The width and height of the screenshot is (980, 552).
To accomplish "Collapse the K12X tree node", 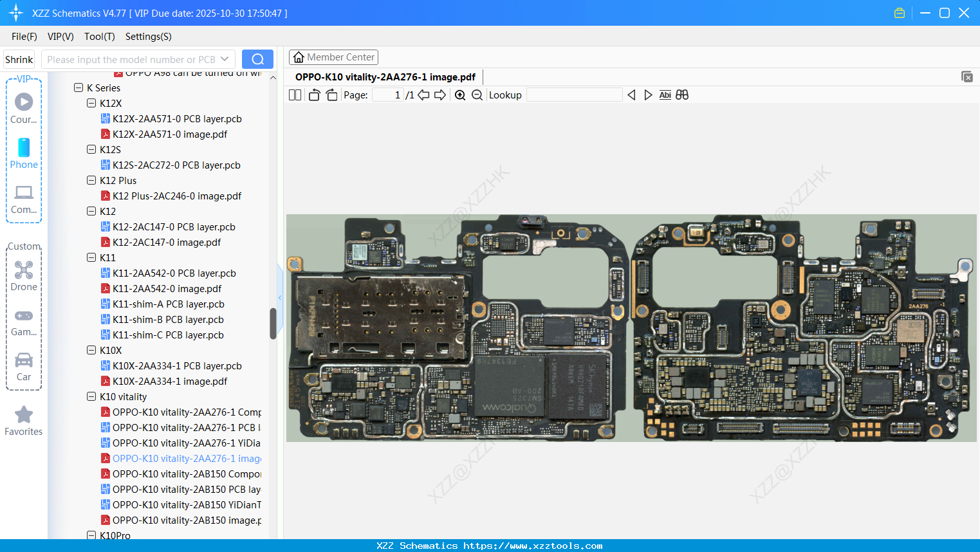I will (91, 103).
